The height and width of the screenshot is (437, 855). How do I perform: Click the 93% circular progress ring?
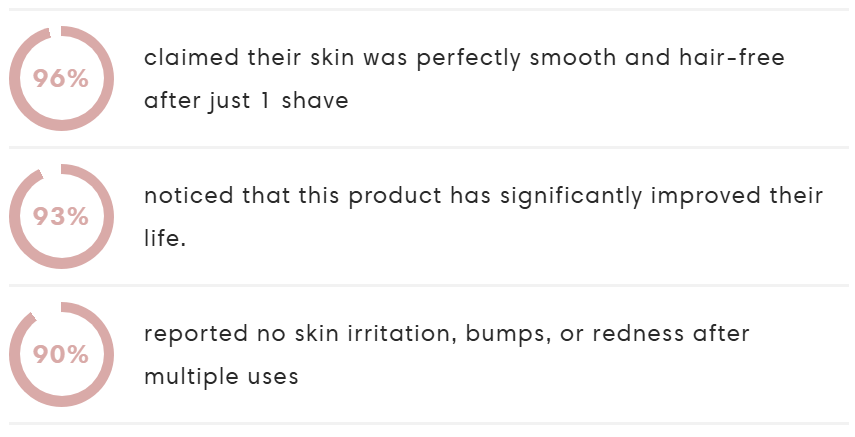[61, 217]
